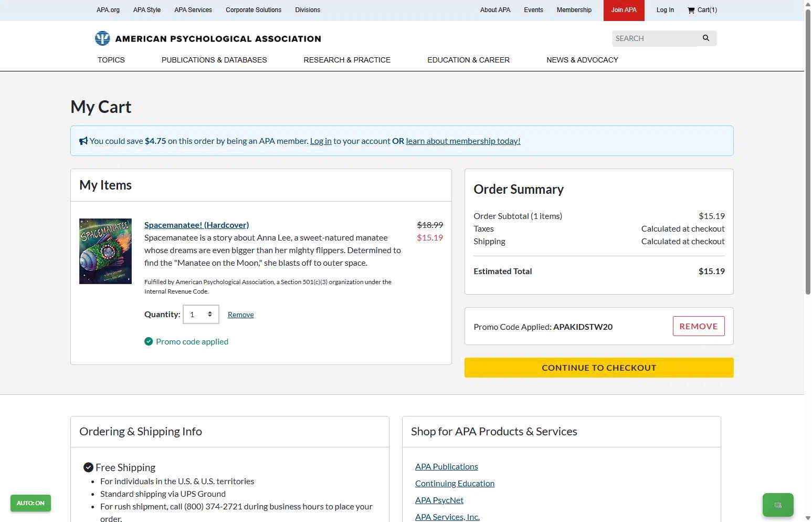Click Log in link in savings banner
Image resolution: width=812 pixels, height=522 pixels.
321,141
